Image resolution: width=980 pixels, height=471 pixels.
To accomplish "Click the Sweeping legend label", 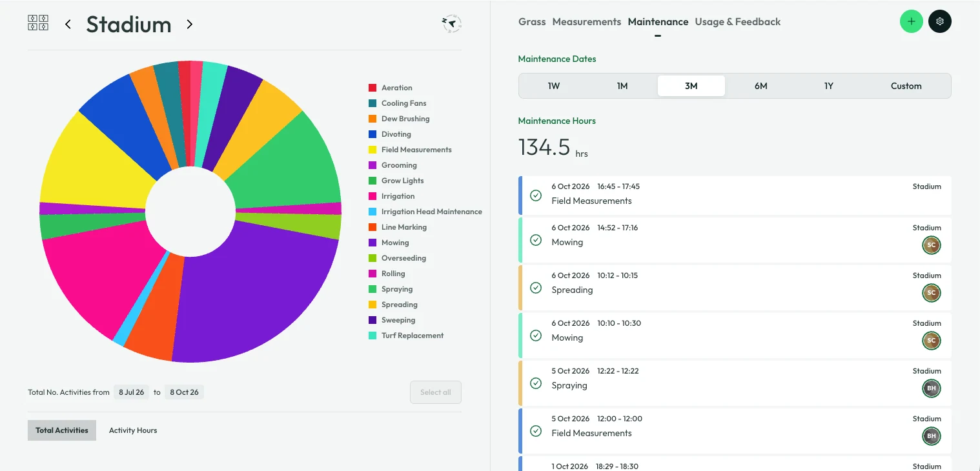I will coord(398,320).
